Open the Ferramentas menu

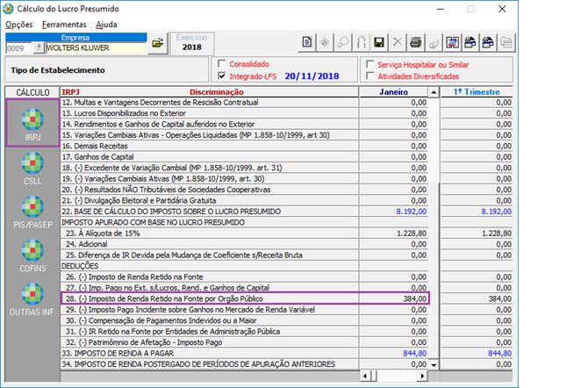(64, 25)
